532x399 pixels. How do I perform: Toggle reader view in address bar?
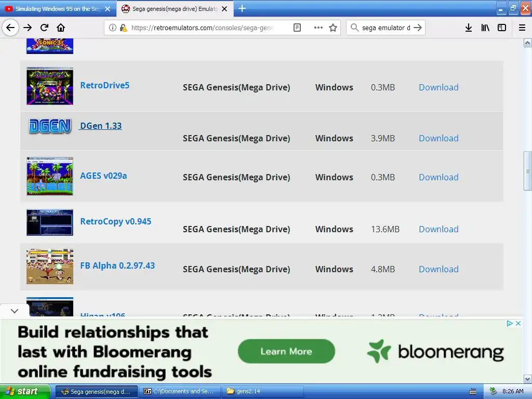(x=297, y=28)
